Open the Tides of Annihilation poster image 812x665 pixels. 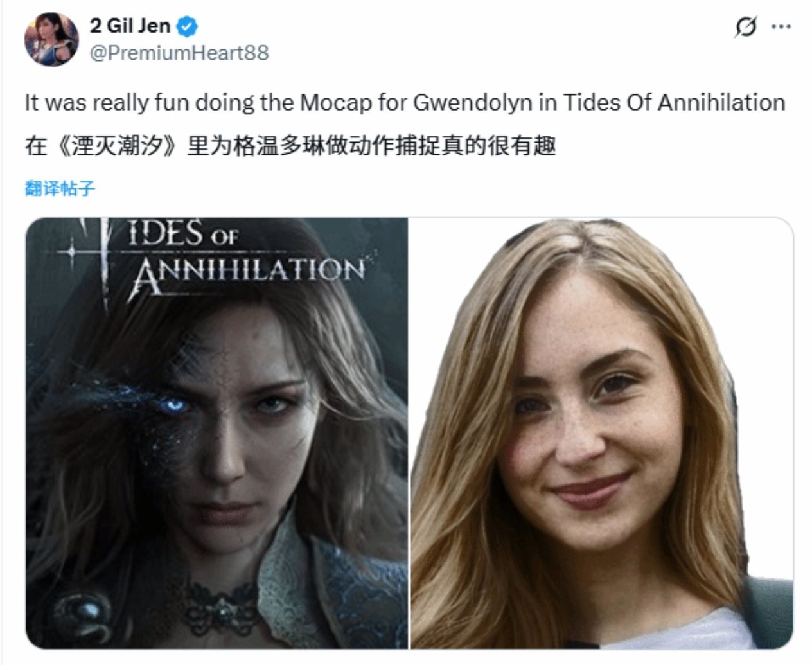pos(216,433)
